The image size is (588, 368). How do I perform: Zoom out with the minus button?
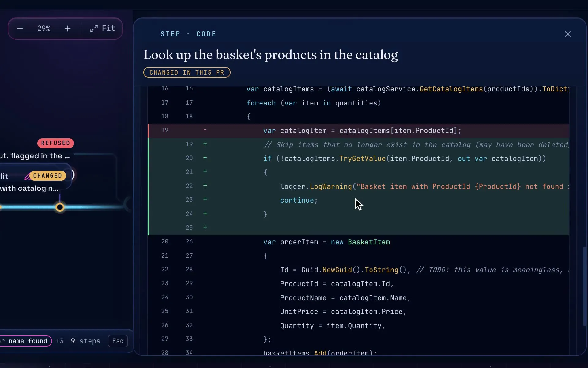[x=20, y=29]
